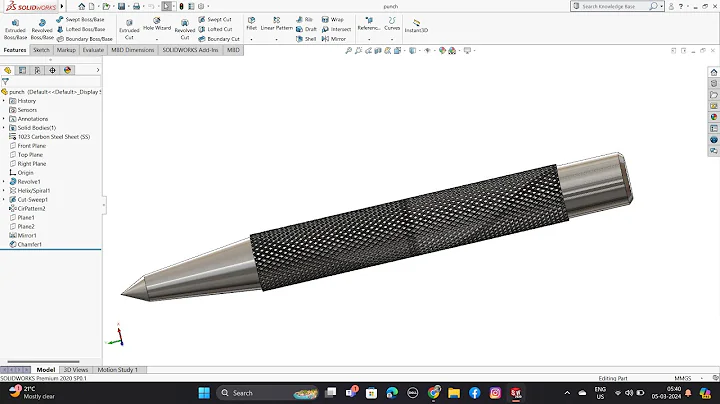Image resolution: width=720 pixels, height=404 pixels.
Task: Switch to MBD Dimensions tab
Action: pos(133,50)
